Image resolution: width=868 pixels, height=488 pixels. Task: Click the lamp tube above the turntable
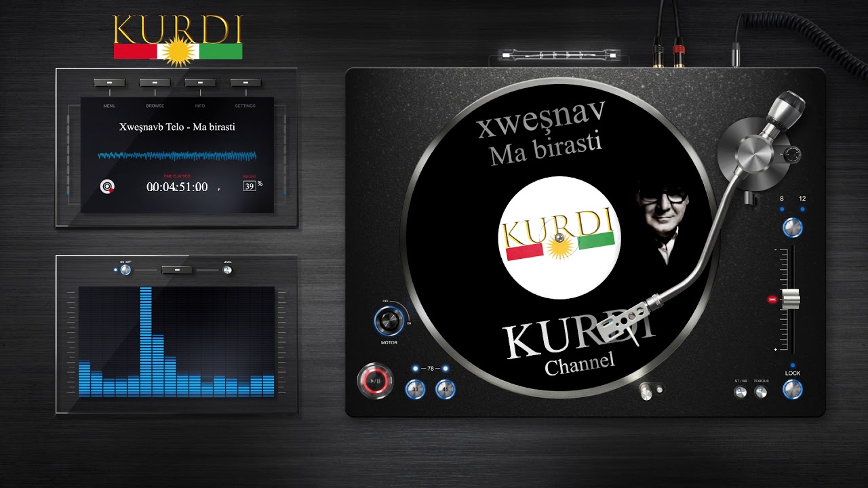[x=558, y=54]
